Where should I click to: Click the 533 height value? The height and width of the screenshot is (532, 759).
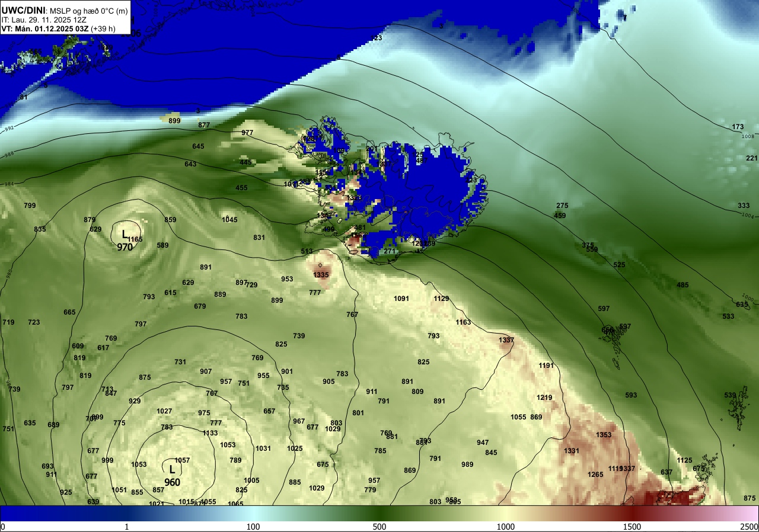coord(729,316)
